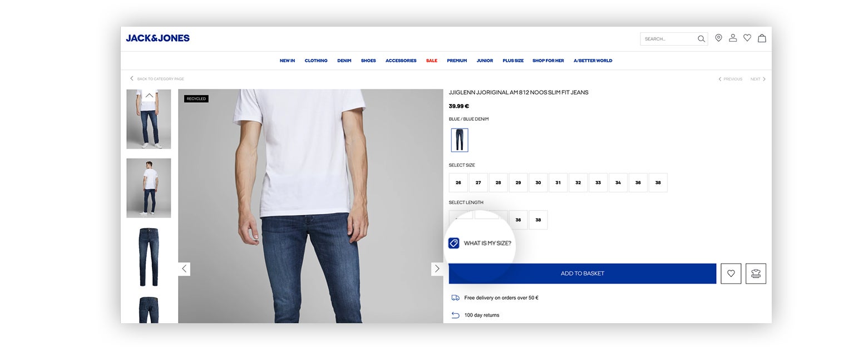Click Add to Basket button
Image resolution: width=868 pixels, height=351 pixels.
(x=582, y=273)
